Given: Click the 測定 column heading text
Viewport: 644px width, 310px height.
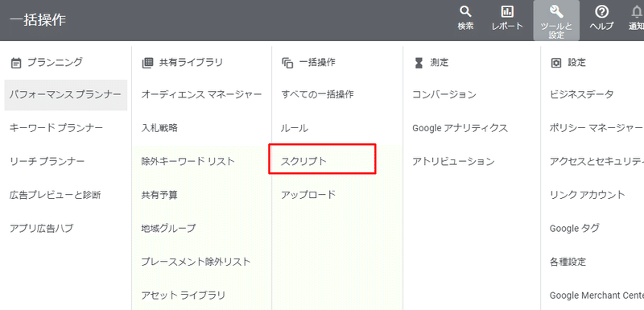Looking at the screenshot, I should (x=440, y=63).
